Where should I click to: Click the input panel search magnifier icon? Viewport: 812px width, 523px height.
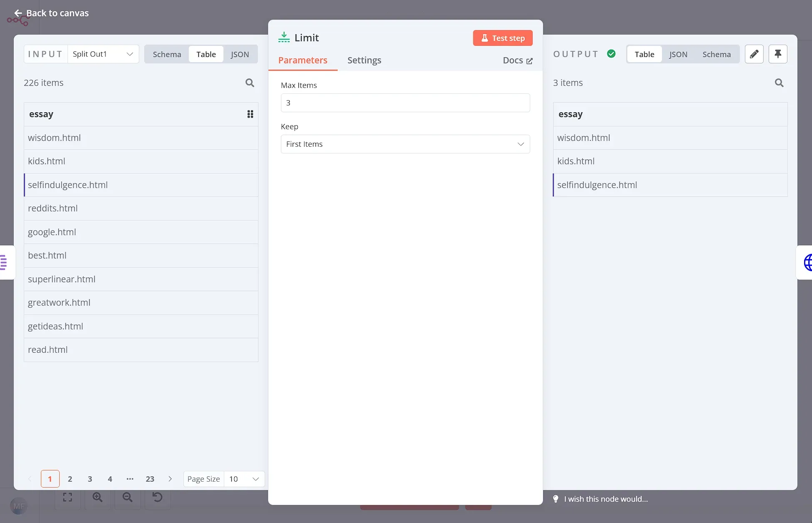tap(250, 83)
